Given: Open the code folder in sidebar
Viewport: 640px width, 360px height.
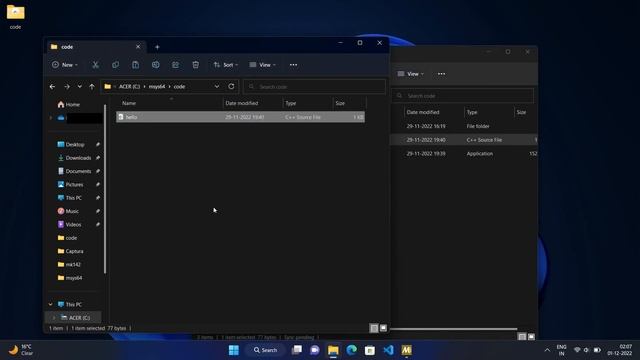Looking at the screenshot, I should point(67,238).
